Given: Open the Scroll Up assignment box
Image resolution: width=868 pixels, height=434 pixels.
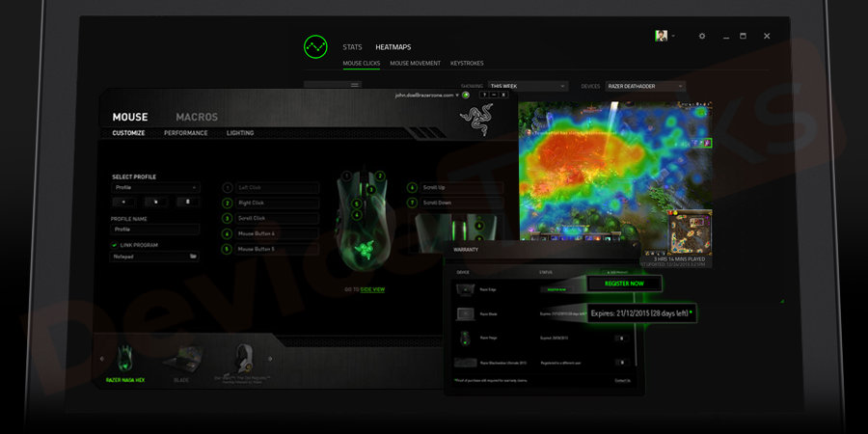Looking at the screenshot, I should [462, 188].
